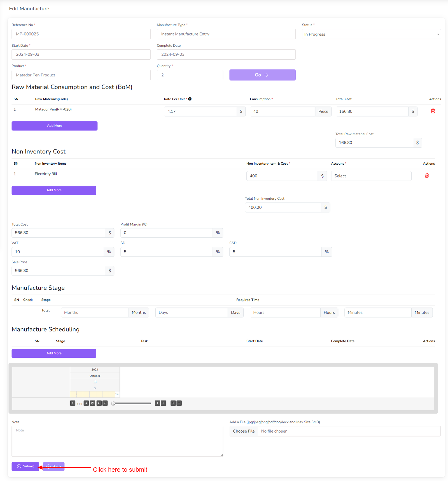Go to next page in Gantt chart
448x481 pixels.
[x=86, y=403]
